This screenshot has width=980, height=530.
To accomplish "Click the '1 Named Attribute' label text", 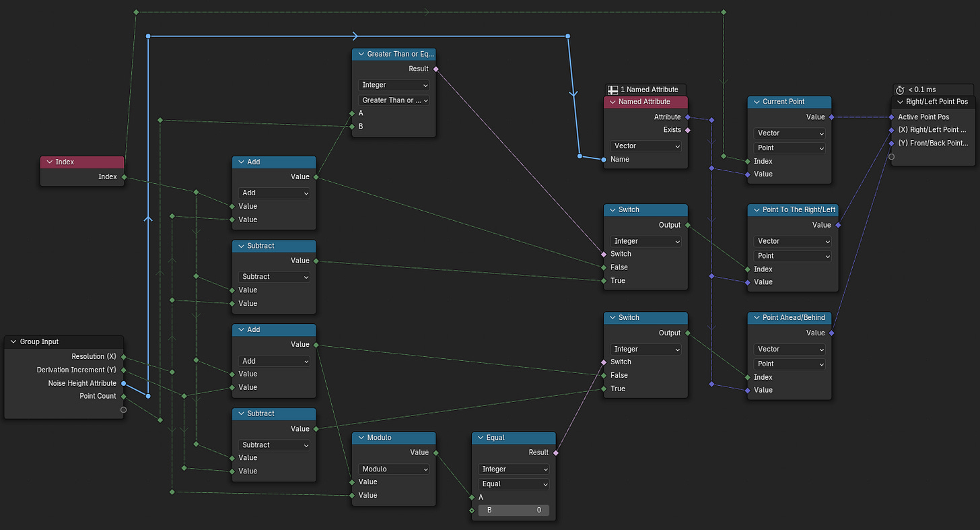I will pyautogui.click(x=650, y=90).
